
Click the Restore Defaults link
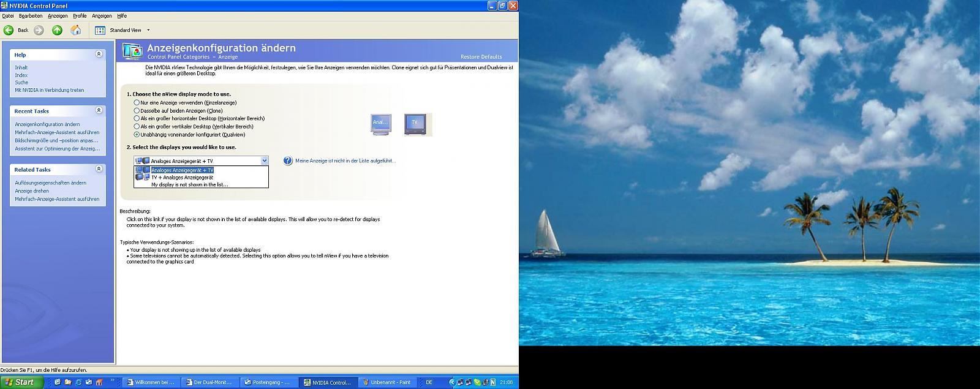[x=481, y=56]
